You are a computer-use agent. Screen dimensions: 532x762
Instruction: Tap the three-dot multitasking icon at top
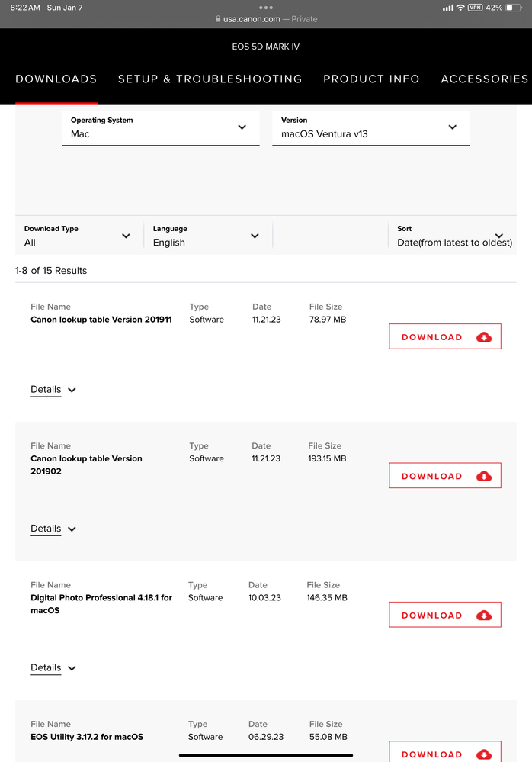pos(266,8)
